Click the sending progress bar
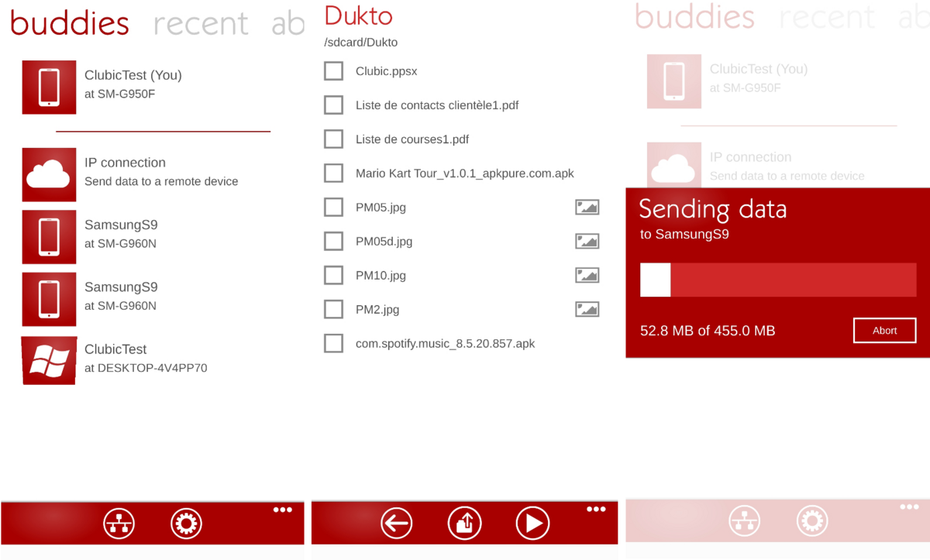 (x=778, y=280)
